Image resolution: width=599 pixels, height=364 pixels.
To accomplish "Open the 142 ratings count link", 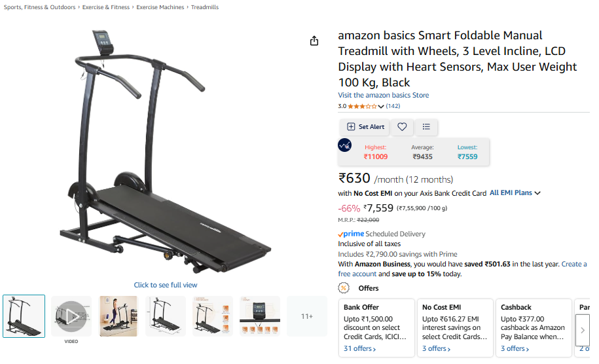I will (x=393, y=106).
